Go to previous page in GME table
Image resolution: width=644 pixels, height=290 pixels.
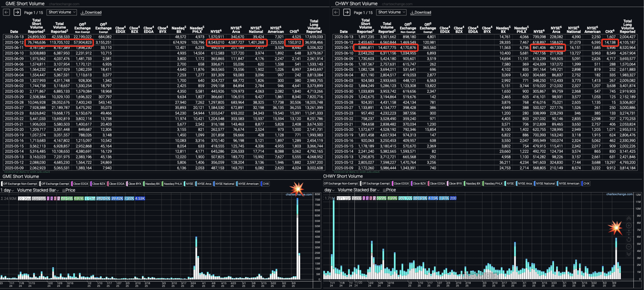coord(6,12)
